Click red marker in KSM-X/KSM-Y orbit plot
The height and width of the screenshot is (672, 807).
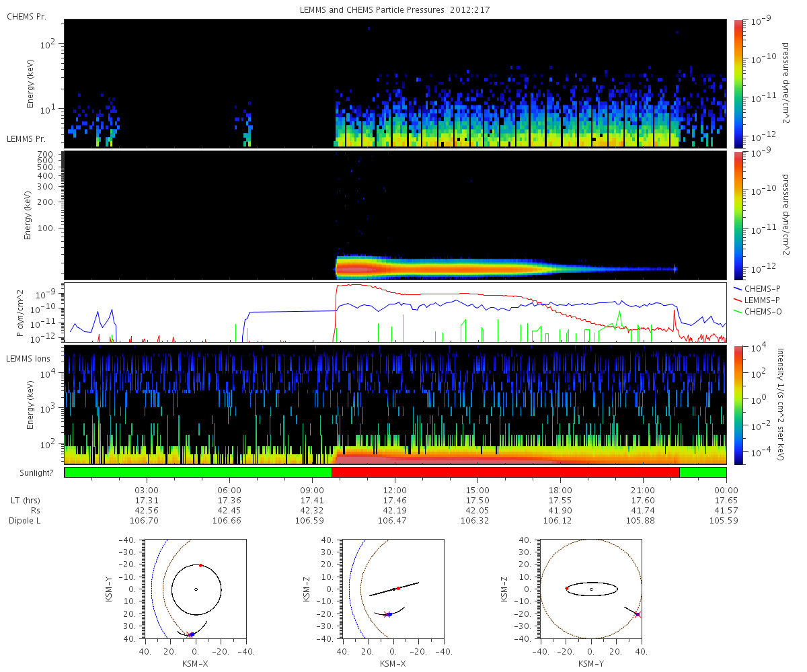pyautogui.click(x=200, y=565)
